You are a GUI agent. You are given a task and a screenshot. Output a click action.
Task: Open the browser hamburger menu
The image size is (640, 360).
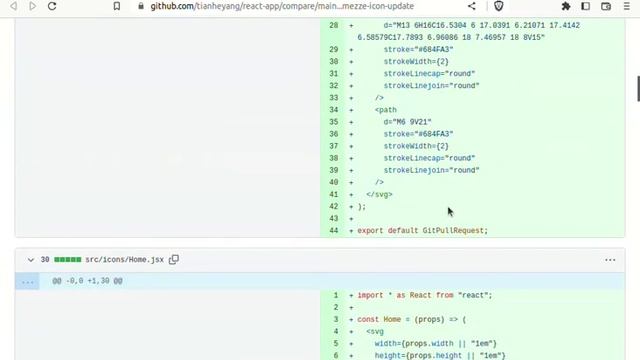[627, 6]
